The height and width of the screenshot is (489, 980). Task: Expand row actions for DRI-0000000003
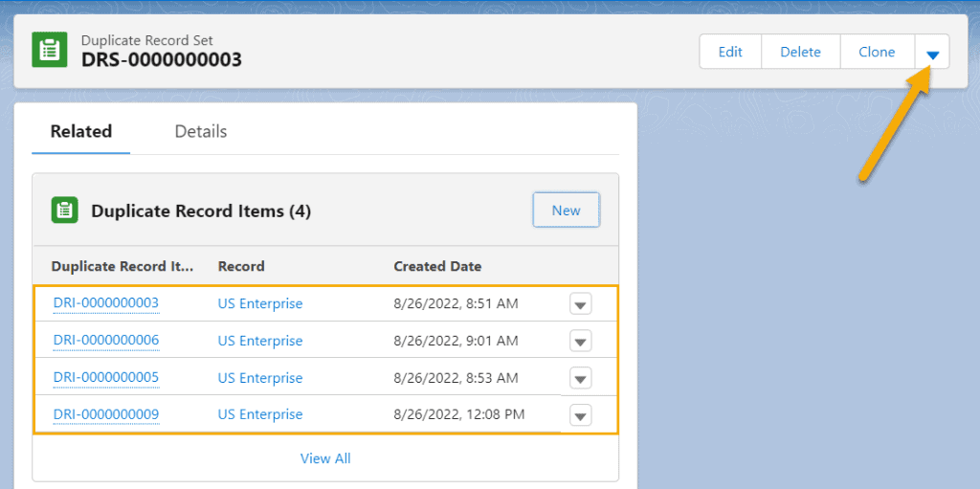[581, 304]
